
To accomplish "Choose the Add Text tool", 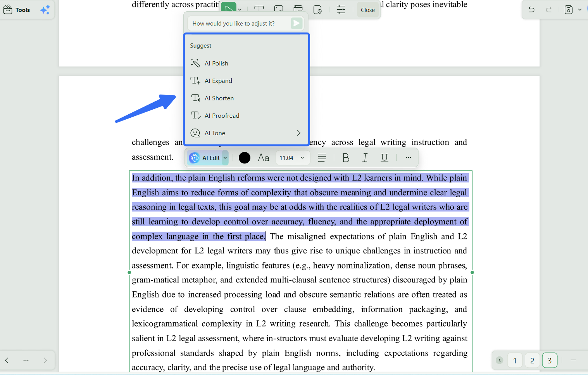I will tap(259, 10).
